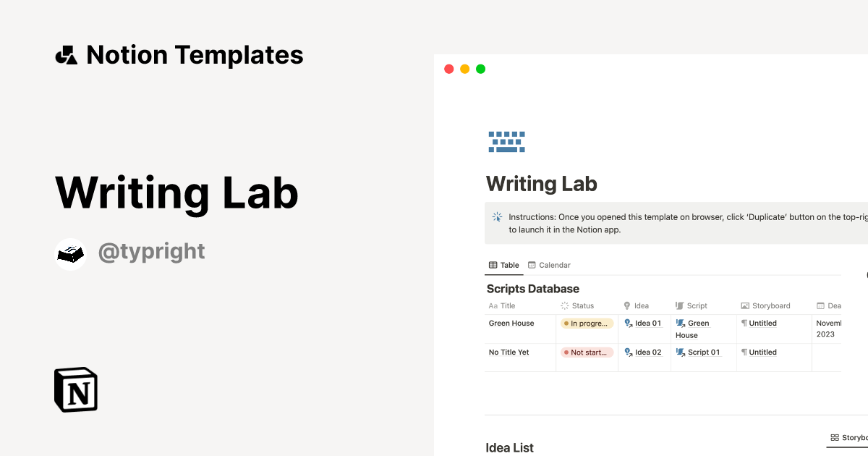This screenshot has width=868, height=456.
Task: Click the sparkle icon in the instructions callout
Action: pos(497,216)
